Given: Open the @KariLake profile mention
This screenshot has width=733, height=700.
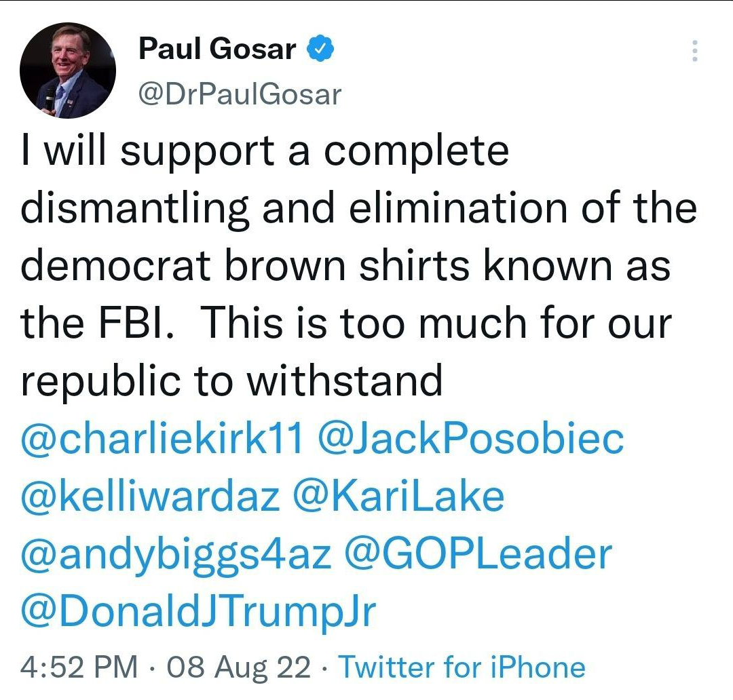Looking at the screenshot, I should click(398, 497).
